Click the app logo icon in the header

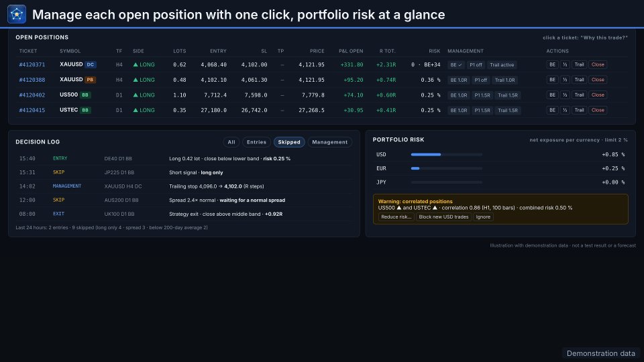pyautogui.click(x=16, y=14)
